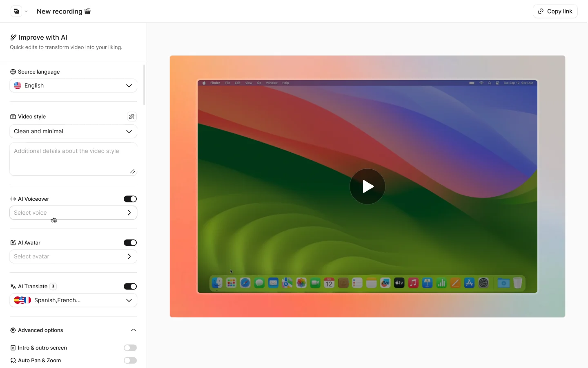Click the Advanced options gear icon

pos(13,330)
